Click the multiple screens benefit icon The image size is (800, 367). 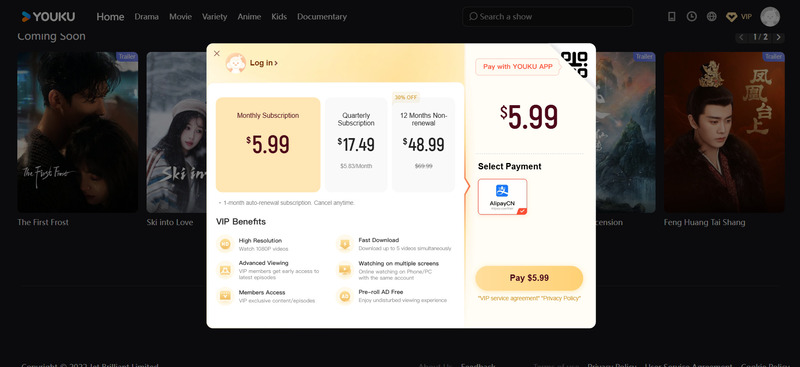(345, 270)
